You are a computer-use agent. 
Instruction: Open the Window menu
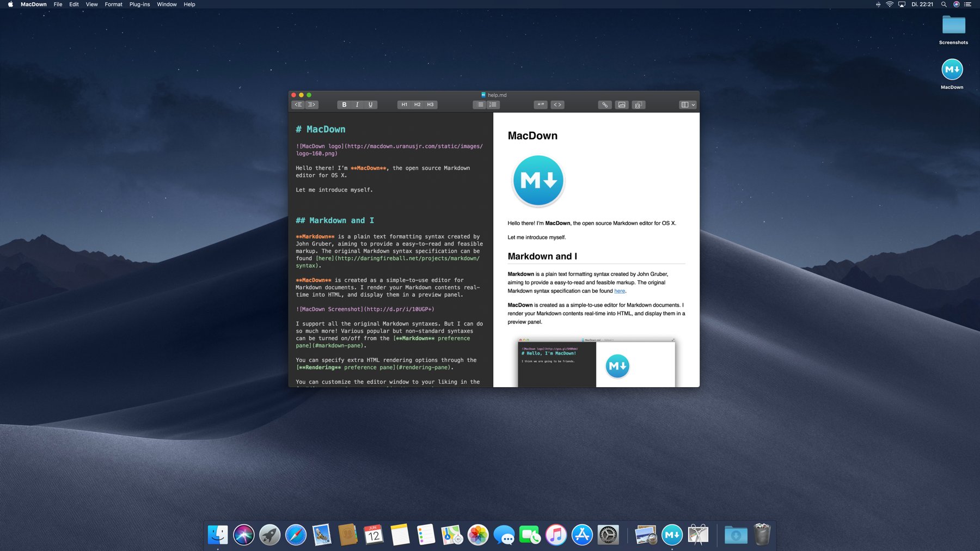pos(167,4)
